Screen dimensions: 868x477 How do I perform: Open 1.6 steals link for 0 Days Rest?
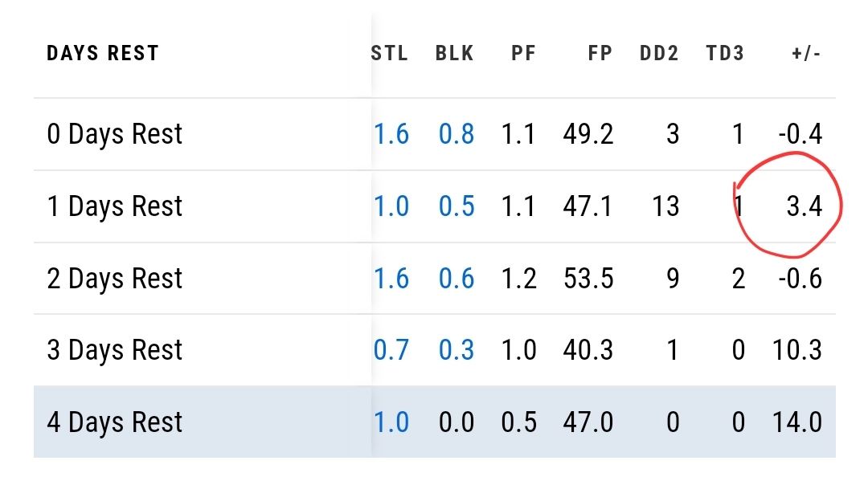click(x=391, y=134)
